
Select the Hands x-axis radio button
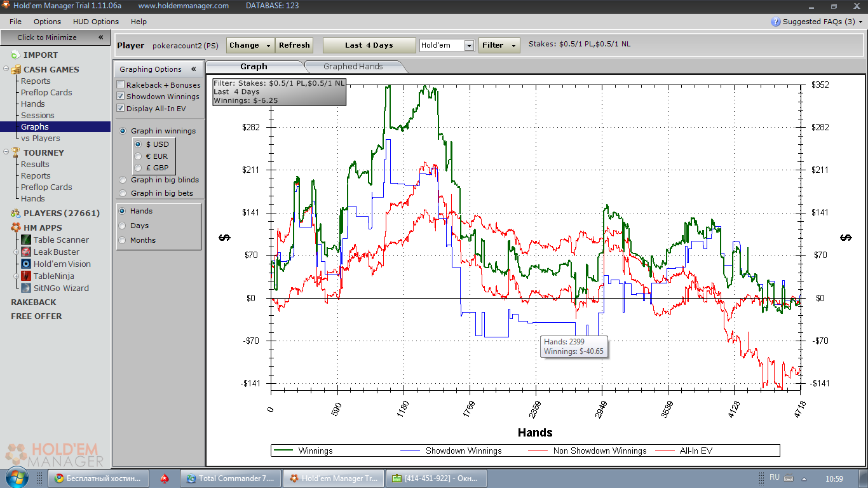123,211
